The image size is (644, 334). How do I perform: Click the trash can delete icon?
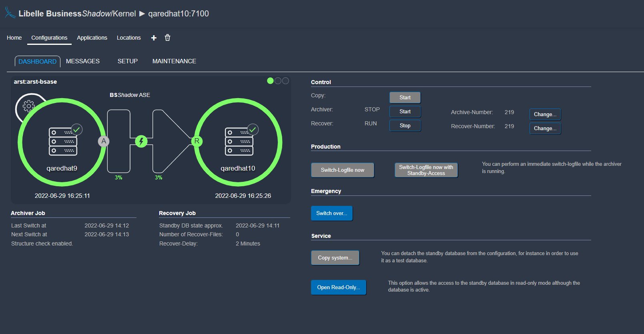pyautogui.click(x=167, y=38)
